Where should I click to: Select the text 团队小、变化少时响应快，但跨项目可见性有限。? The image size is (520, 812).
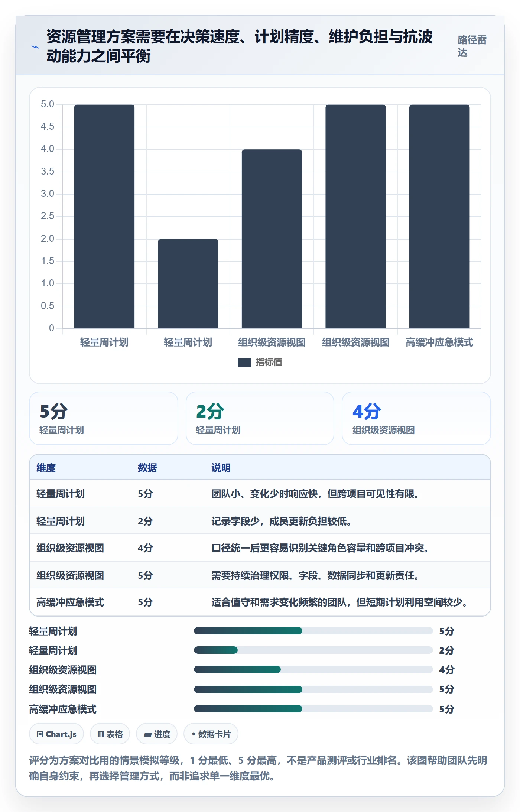point(315,494)
